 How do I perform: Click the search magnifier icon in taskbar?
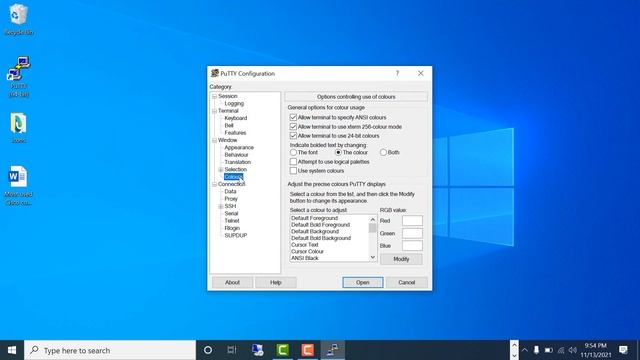coord(34,350)
